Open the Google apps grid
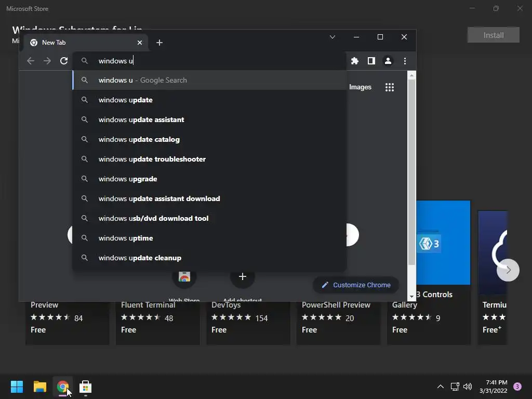 point(390,87)
